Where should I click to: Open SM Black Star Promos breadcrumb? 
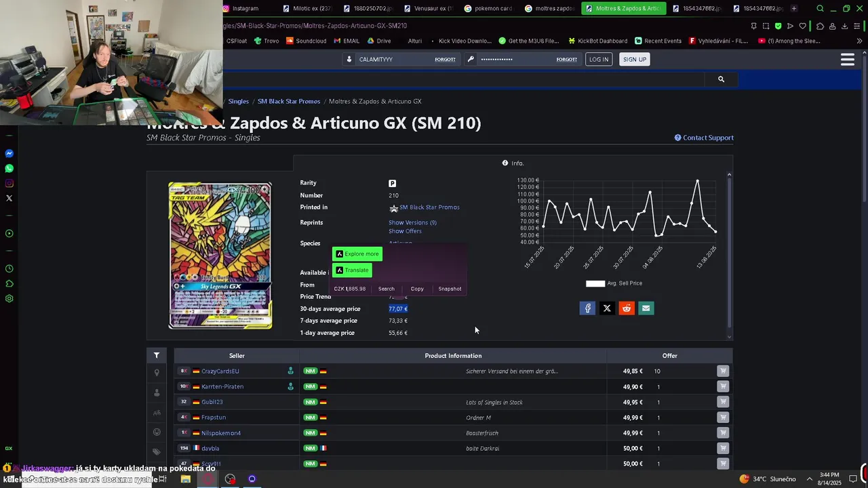[289, 102]
